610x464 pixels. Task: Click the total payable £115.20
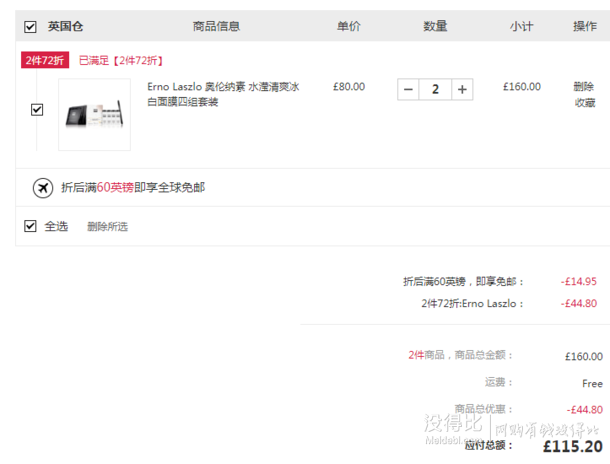pyautogui.click(x=573, y=446)
